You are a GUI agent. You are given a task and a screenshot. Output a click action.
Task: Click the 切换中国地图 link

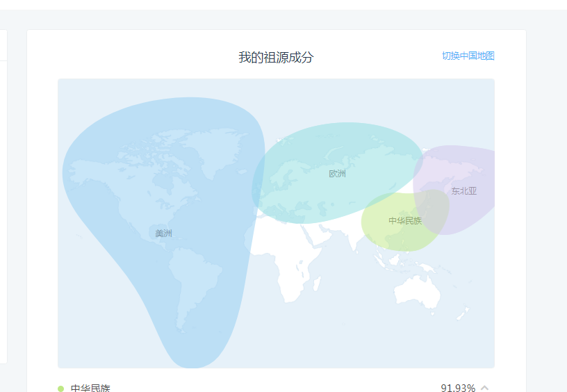(x=468, y=56)
